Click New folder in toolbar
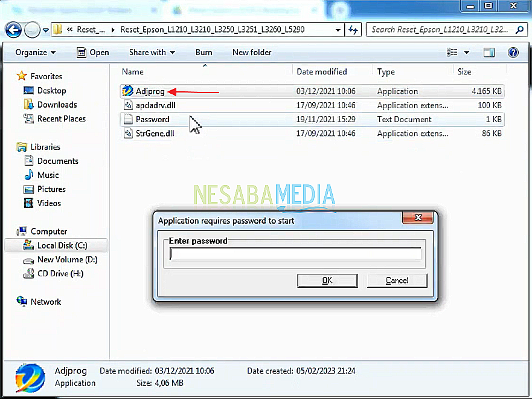This screenshot has width=532, height=399. (x=252, y=53)
